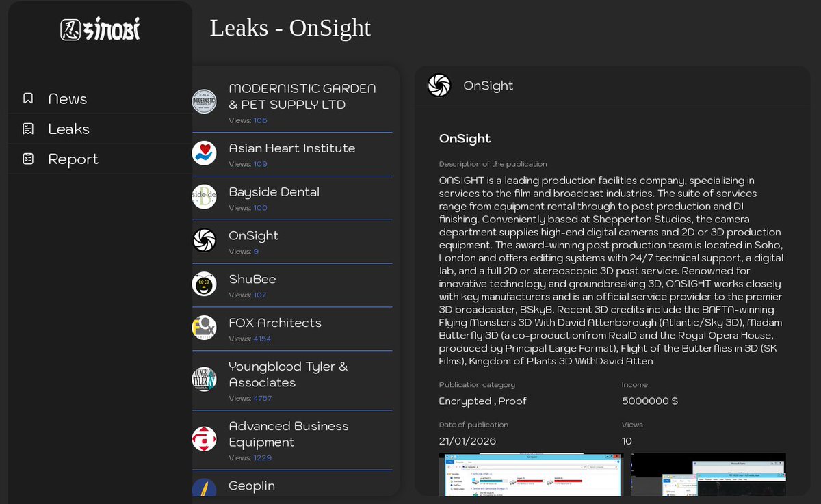Click 'Views: 106' under Modernistic Garden
This screenshot has width=821, height=504.
pos(248,120)
